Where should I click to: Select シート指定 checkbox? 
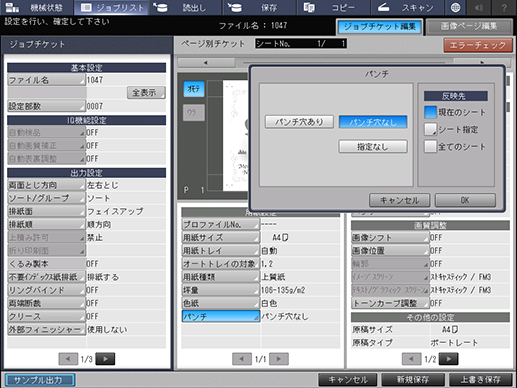pos(430,129)
